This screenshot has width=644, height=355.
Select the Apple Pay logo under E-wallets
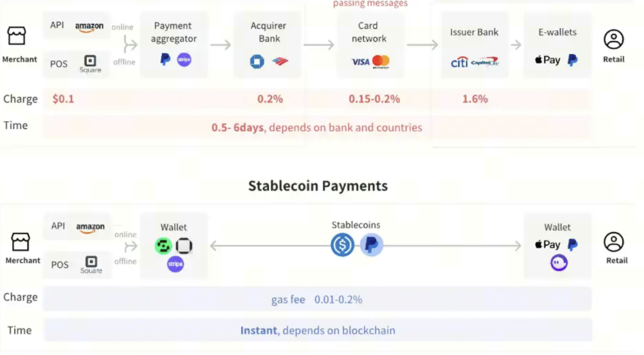click(548, 60)
